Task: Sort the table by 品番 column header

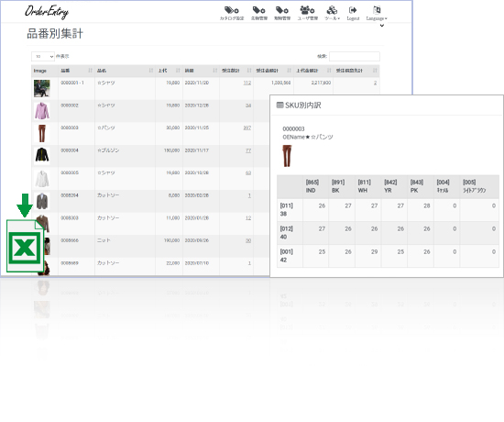Action: [76, 71]
